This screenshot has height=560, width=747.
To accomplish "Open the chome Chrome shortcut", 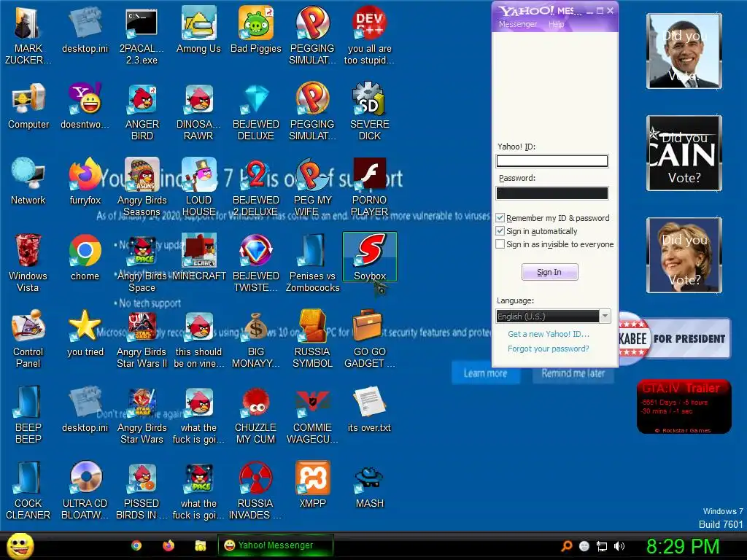I will (x=85, y=257).
